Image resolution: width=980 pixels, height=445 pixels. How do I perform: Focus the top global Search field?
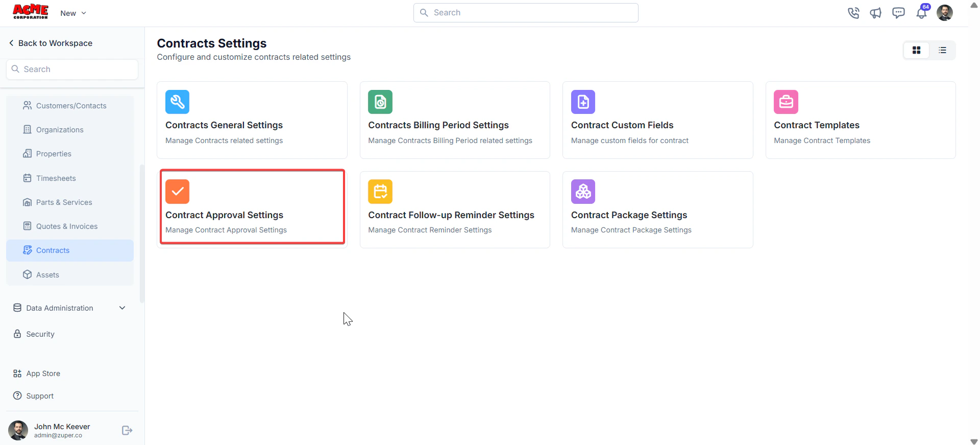tap(526, 13)
